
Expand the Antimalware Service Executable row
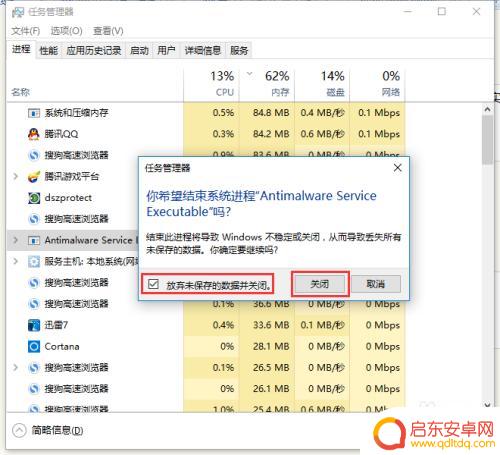[15, 240]
